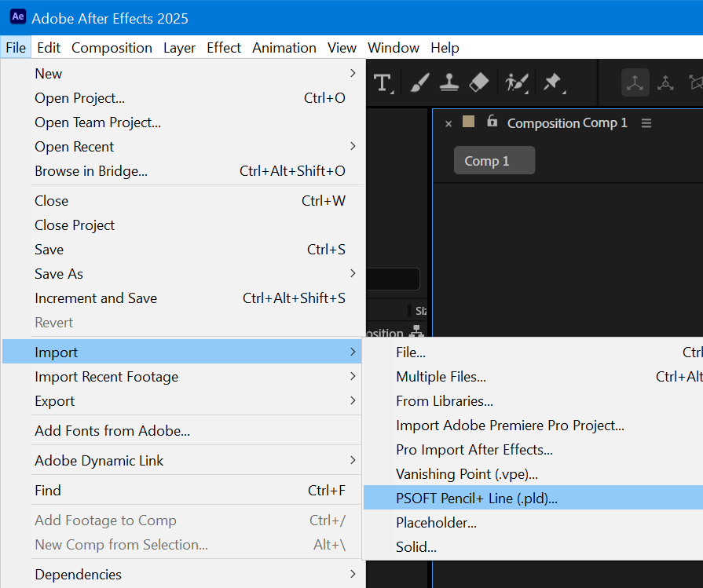This screenshot has width=703, height=588.
Task: Open the File menu
Action: tap(16, 48)
